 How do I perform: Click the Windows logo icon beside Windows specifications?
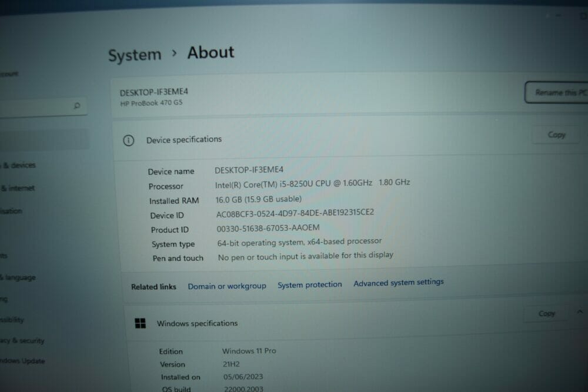[141, 323]
